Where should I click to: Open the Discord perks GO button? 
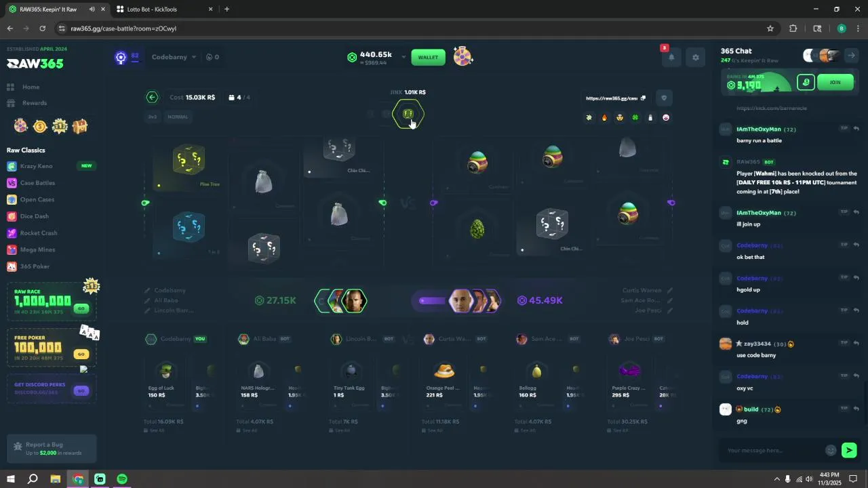(81, 391)
